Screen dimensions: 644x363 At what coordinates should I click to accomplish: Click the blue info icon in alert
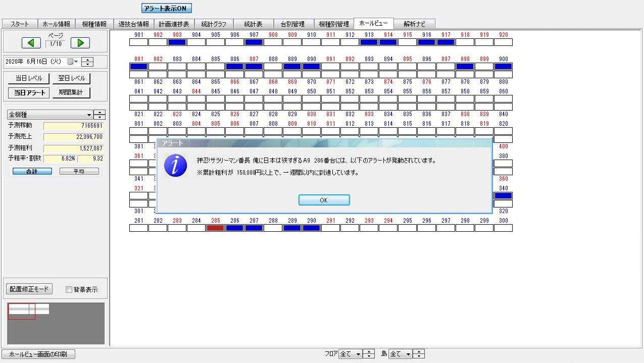[x=176, y=166]
